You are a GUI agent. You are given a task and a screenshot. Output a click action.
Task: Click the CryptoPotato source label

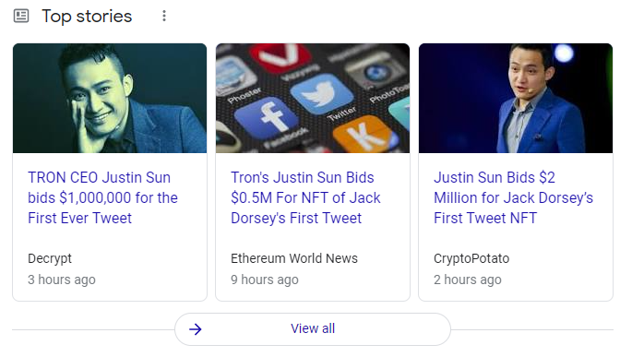click(471, 258)
